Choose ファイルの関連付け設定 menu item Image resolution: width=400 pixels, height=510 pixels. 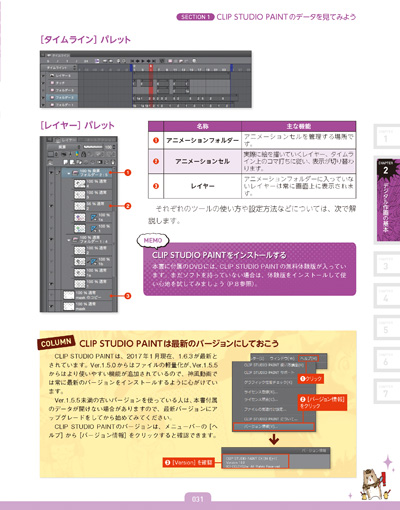(x=265, y=409)
